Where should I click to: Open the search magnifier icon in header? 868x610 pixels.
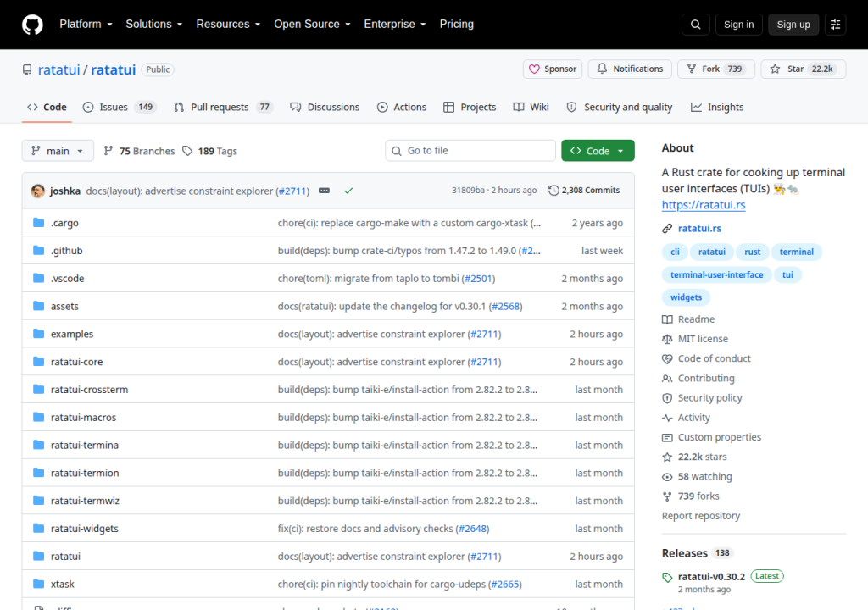(x=695, y=25)
